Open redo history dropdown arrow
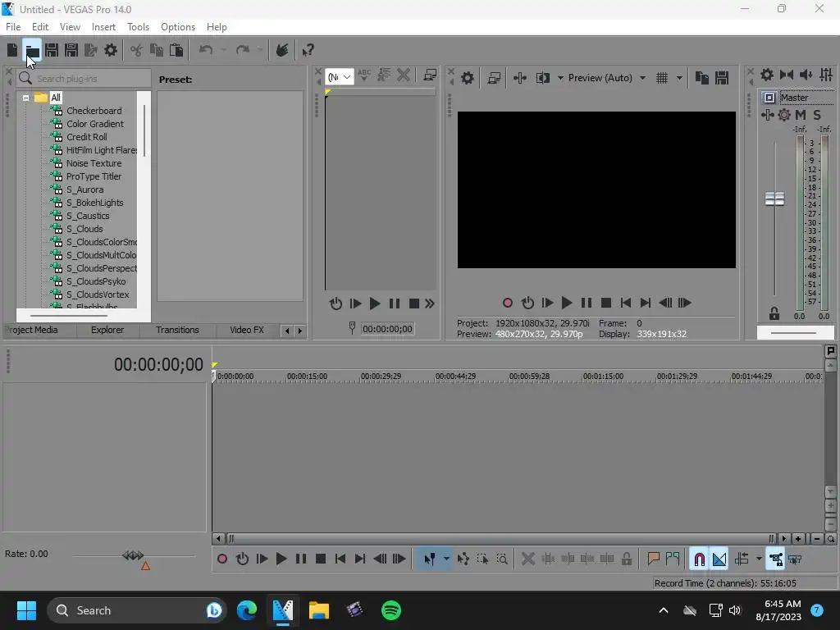 (x=260, y=50)
